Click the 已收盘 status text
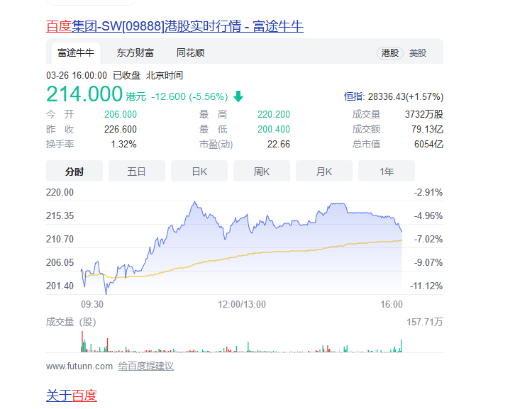This screenshot has height=409, width=532. (126, 75)
